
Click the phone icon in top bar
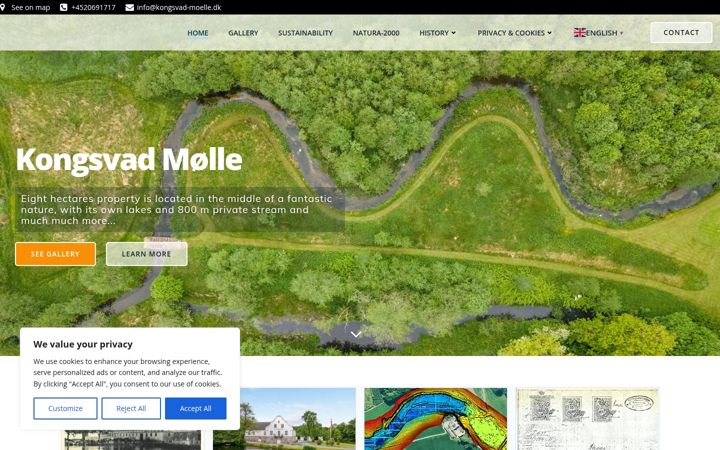click(63, 7)
